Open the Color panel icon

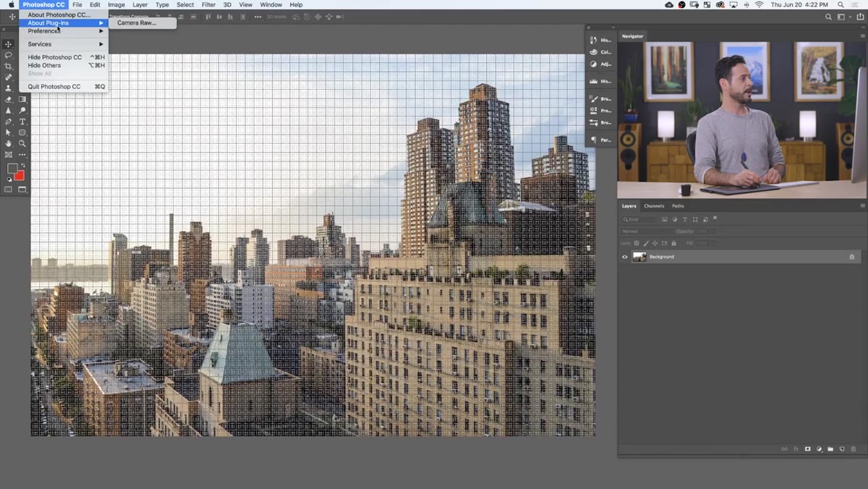[x=594, y=52]
